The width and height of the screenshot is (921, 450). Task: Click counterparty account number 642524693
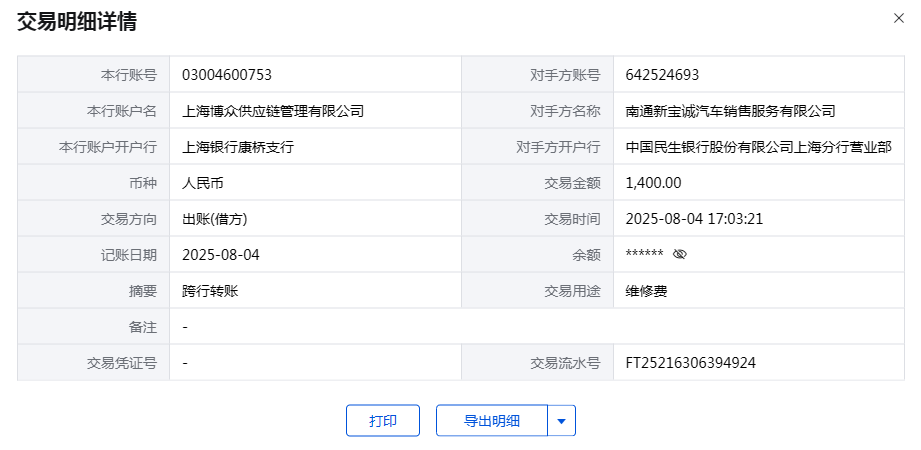click(662, 75)
